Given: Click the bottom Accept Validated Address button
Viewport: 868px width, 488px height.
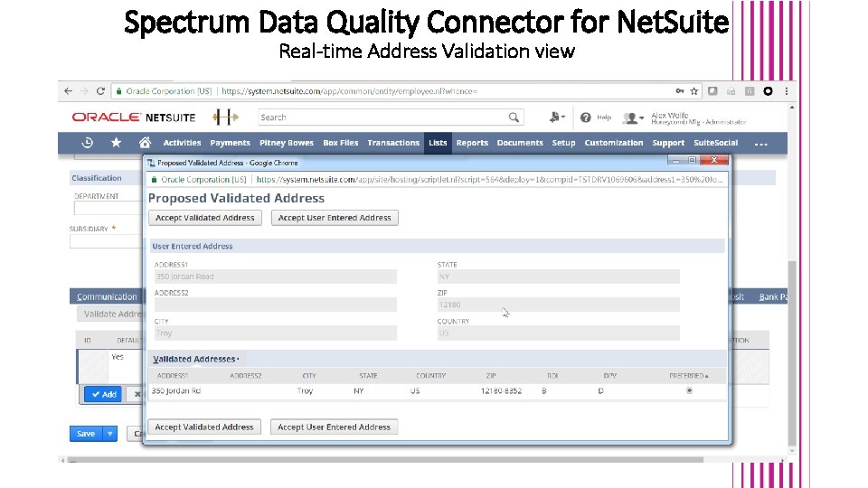Looking at the screenshot, I should coord(204,427).
